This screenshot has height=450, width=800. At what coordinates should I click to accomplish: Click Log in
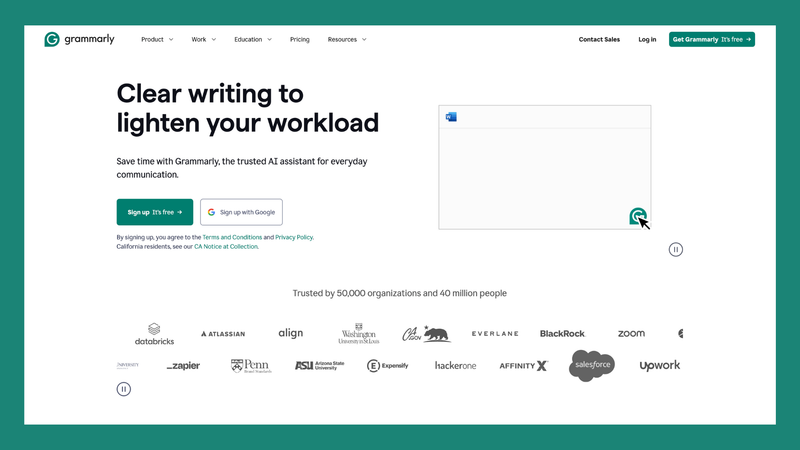(647, 39)
